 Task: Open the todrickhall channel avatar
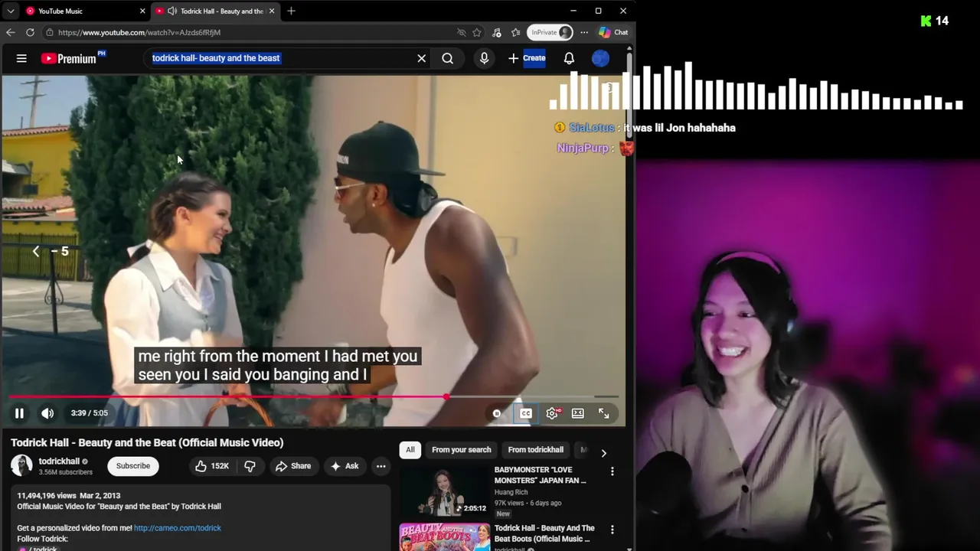21,465
